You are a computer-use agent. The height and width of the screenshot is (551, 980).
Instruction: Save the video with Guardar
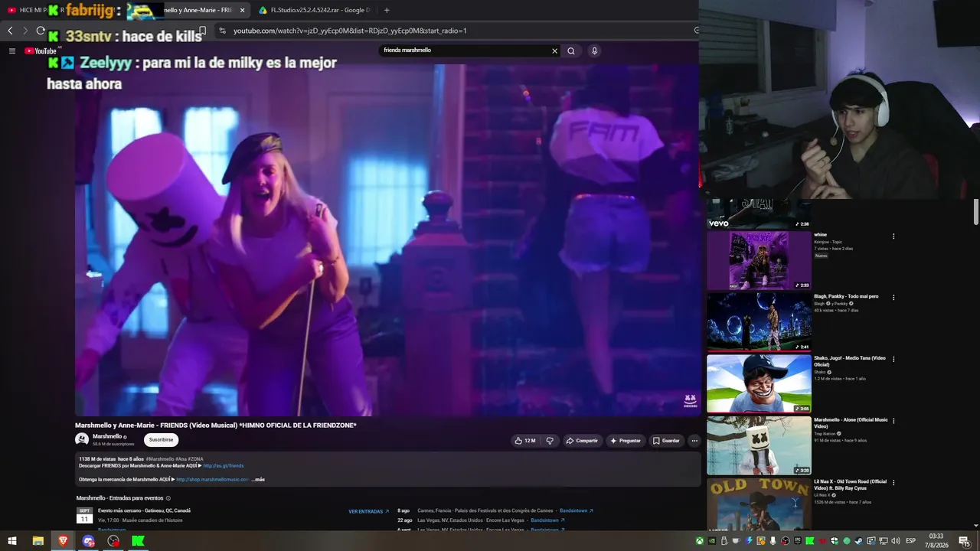point(666,441)
